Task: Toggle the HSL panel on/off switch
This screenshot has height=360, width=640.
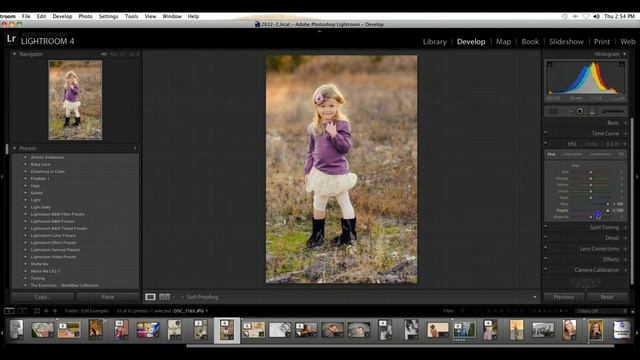Action: point(546,143)
